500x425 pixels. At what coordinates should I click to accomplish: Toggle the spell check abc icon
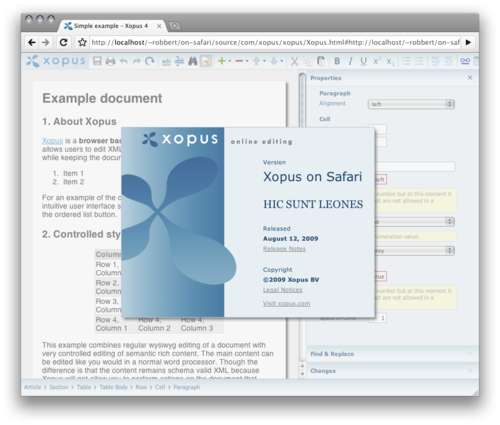pos(166,62)
